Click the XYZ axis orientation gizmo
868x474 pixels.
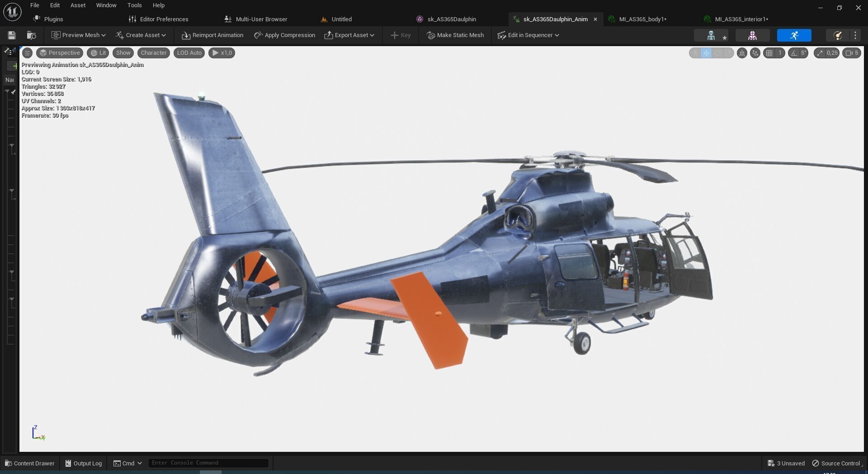[x=38, y=433]
